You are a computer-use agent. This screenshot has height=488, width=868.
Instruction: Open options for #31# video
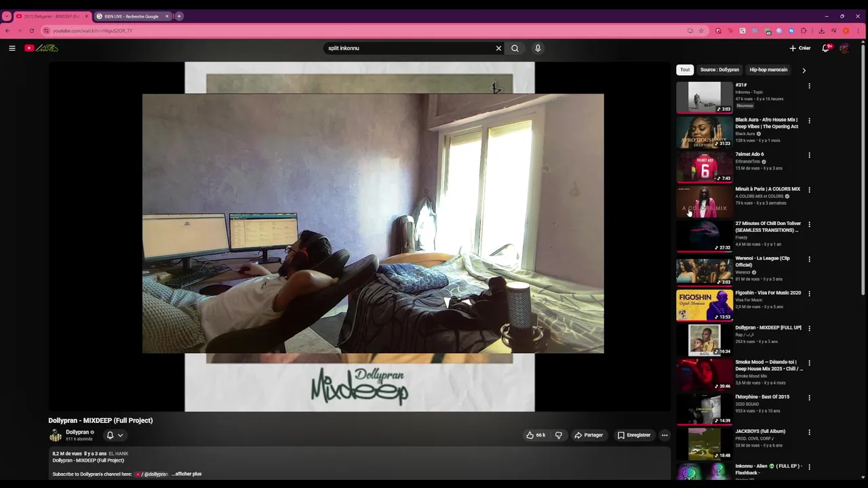809,86
